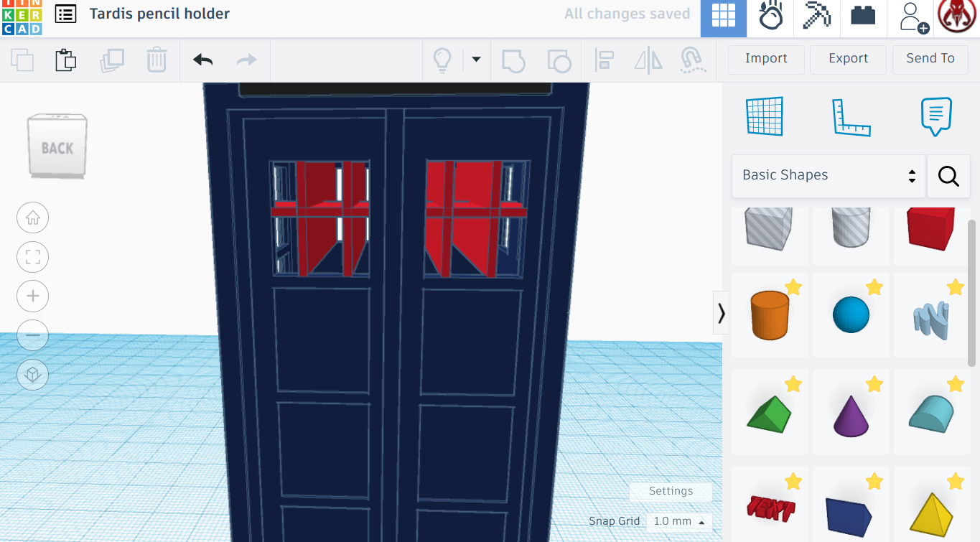Click the Delete trash icon
Image resolution: width=980 pixels, height=542 pixels.
tap(157, 60)
